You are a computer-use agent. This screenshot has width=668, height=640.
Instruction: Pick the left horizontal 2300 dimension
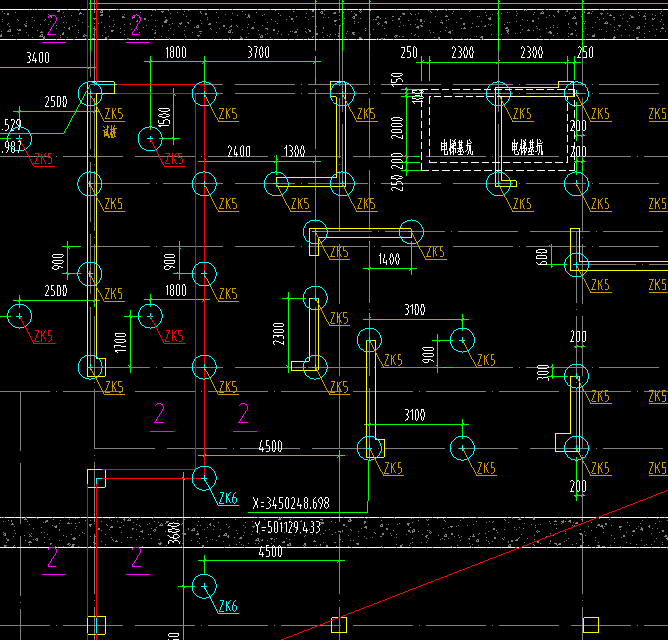(463, 52)
